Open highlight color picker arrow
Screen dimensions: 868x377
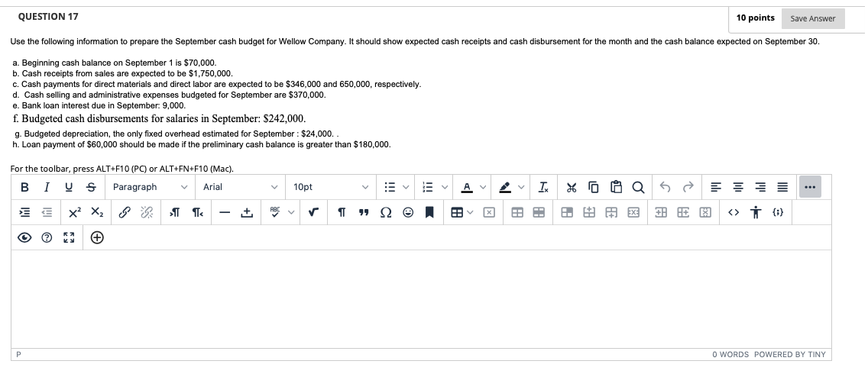[521, 188]
